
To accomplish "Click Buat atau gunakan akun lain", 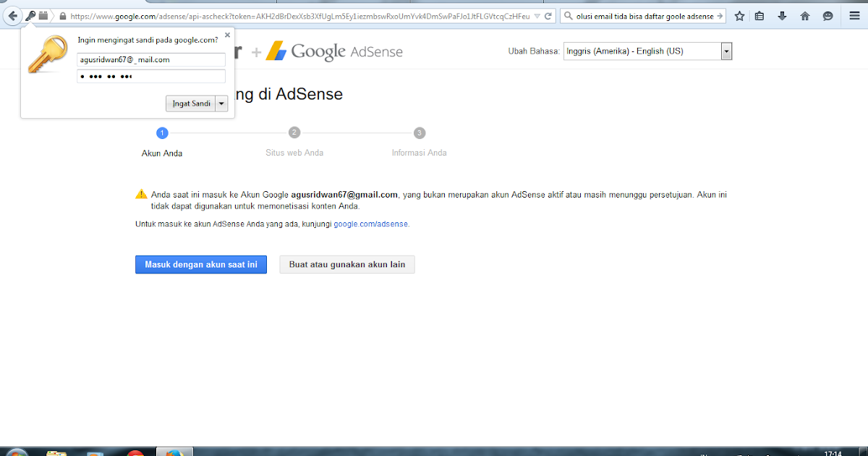I will tap(347, 264).
